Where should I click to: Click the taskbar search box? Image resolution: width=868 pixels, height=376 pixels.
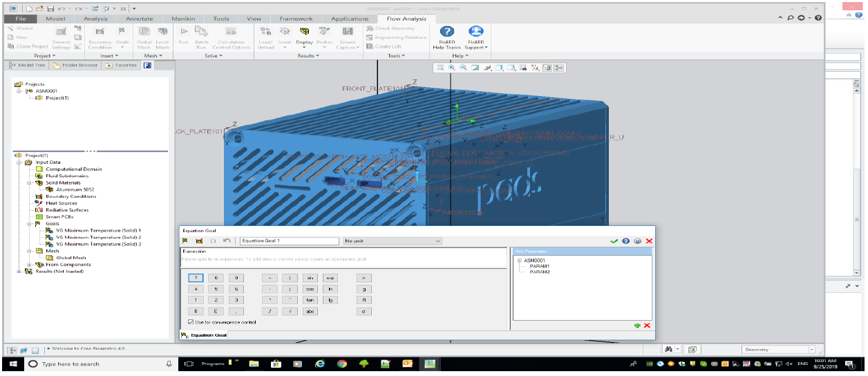point(101,364)
